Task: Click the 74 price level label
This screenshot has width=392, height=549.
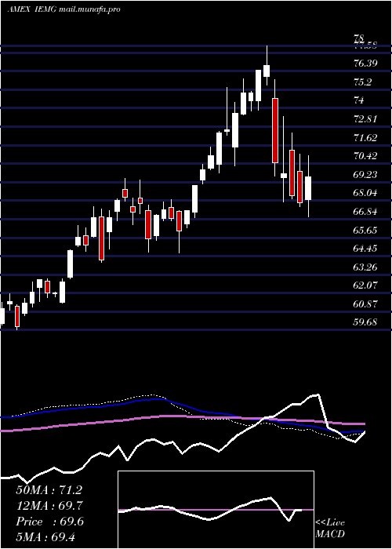Action: tap(359, 100)
